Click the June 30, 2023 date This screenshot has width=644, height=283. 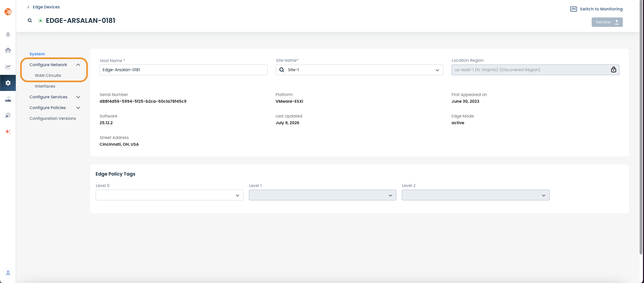pyautogui.click(x=465, y=101)
